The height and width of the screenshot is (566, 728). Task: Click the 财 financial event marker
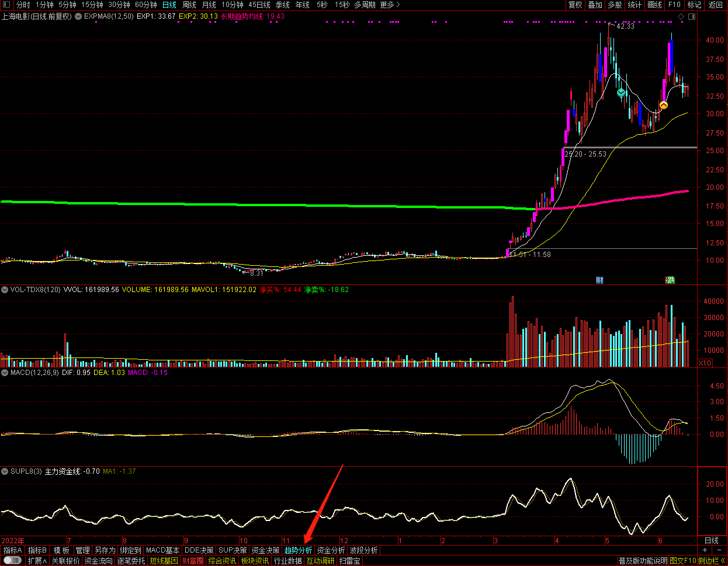tap(599, 280)
